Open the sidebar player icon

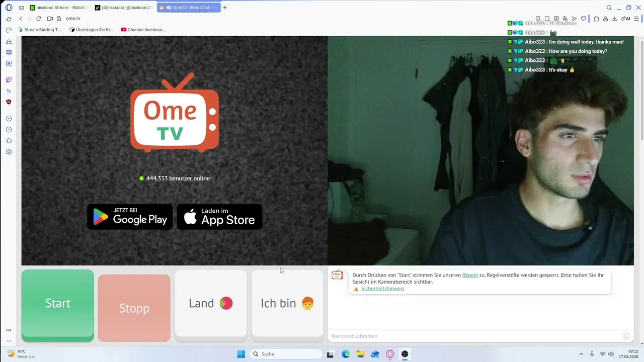[x=9, y=119]
